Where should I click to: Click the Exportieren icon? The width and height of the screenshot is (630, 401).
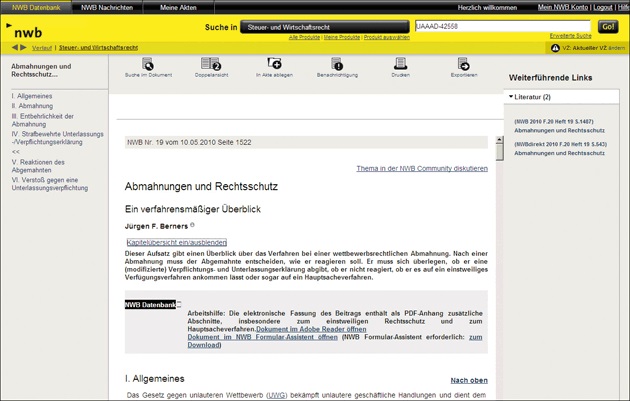click(463, 64)
